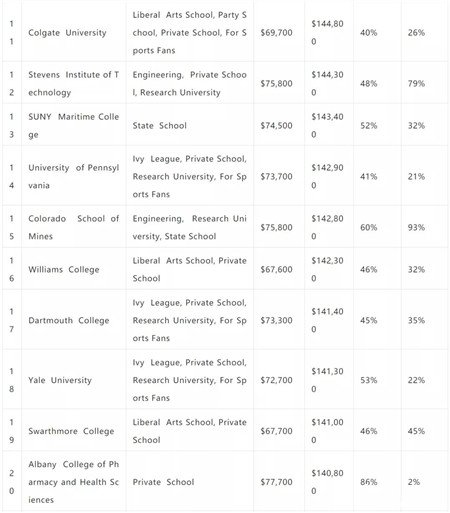The image size is (450, 513).
Task: Select the $144,300 mid-career salary cell
Action: tap(327, 83)
